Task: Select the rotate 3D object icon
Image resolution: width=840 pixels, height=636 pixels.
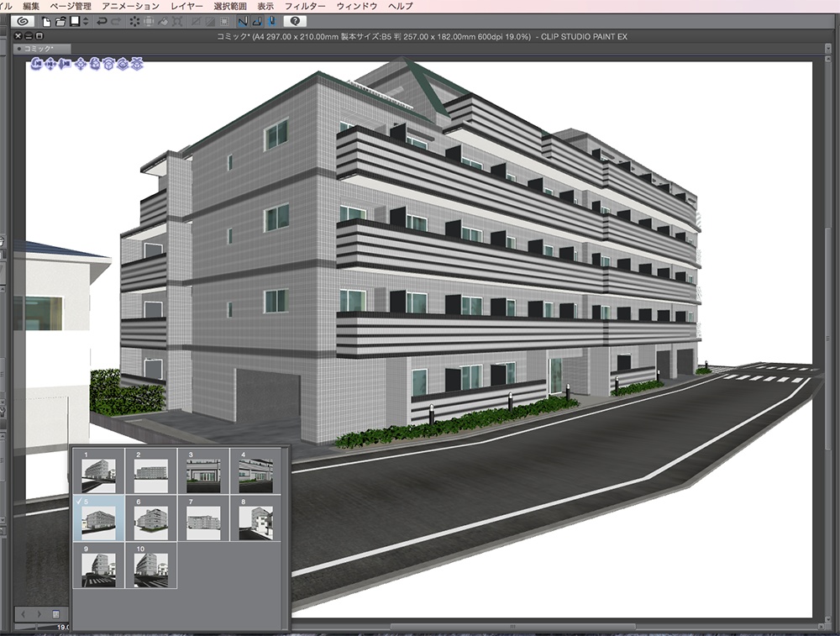Action: (95, 65)
